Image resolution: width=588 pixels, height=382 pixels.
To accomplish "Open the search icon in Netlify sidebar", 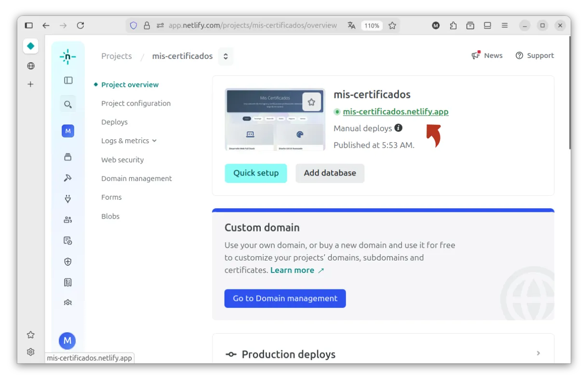I will tap(68, 104).
